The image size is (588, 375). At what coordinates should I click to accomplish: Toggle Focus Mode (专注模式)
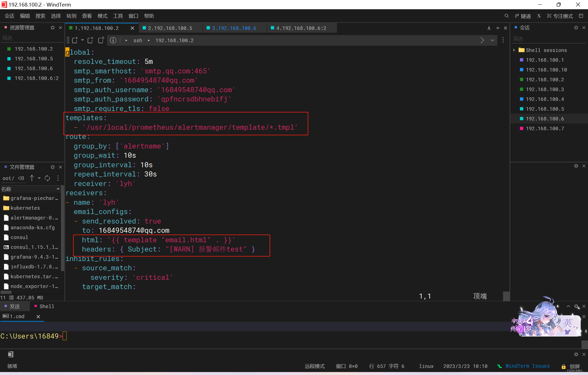pos(560,16)
